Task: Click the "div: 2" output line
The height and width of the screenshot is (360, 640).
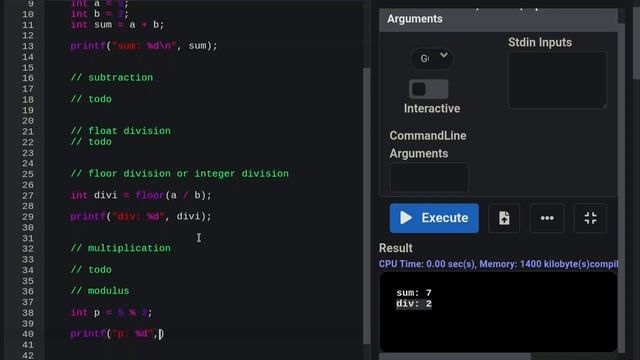Action: 413,304
